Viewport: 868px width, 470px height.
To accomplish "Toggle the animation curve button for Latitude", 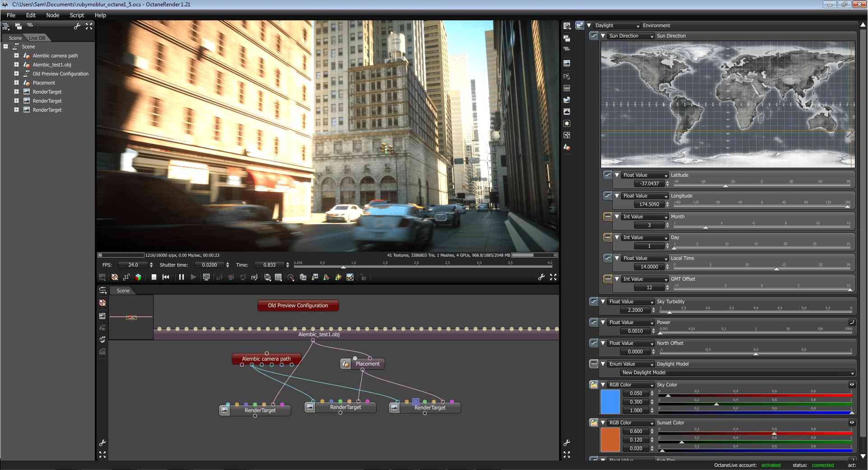I will pyautogui.click(x=608, y=175).
